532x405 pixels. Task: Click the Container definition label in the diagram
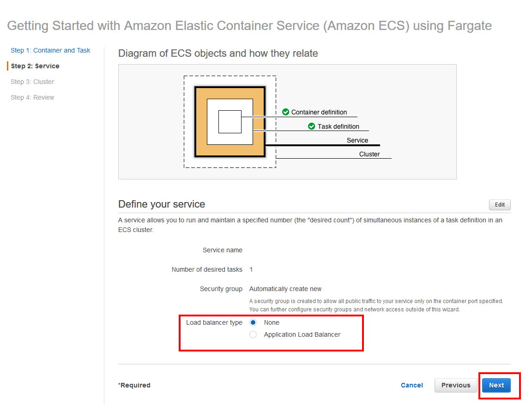click(319, 112)
